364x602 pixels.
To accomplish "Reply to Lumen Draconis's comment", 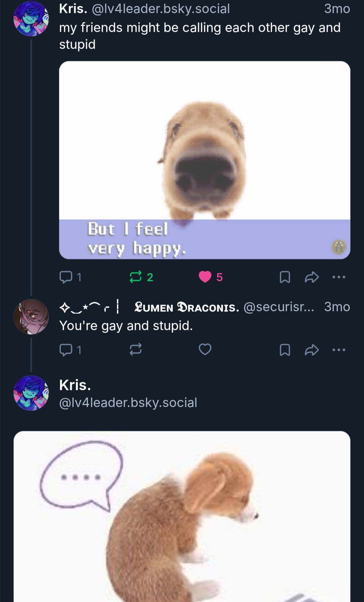I will click(66, 350).
